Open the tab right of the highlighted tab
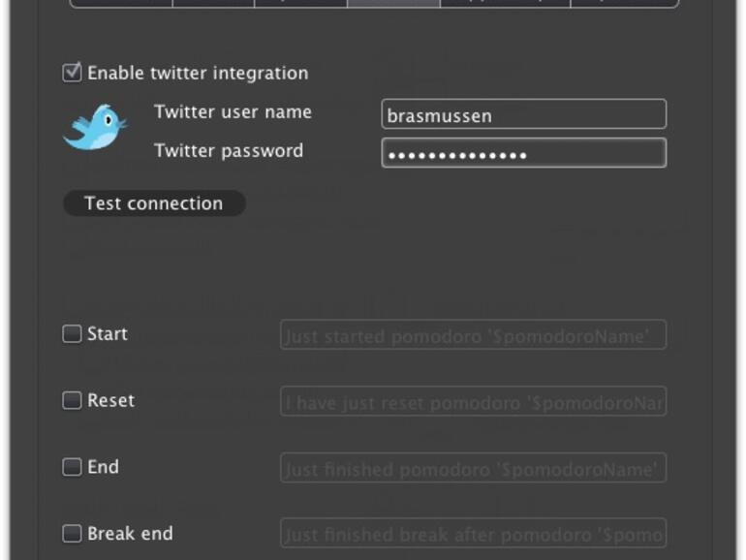Screen dimensions: 746x560 click(505, 3)
